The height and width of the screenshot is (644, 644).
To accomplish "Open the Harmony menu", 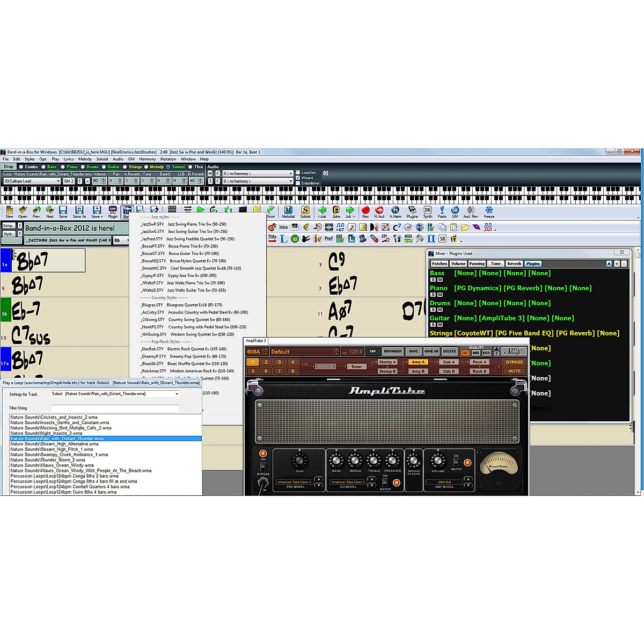I will (147, 159).
